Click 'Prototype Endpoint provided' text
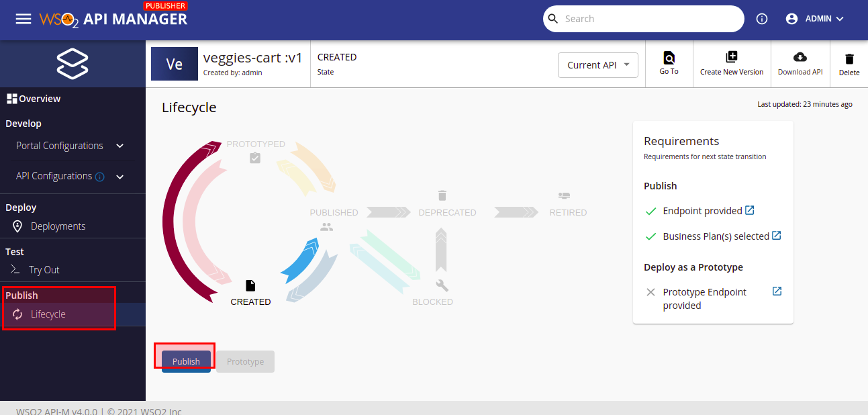Screen dimensions: 868x415 704,299
